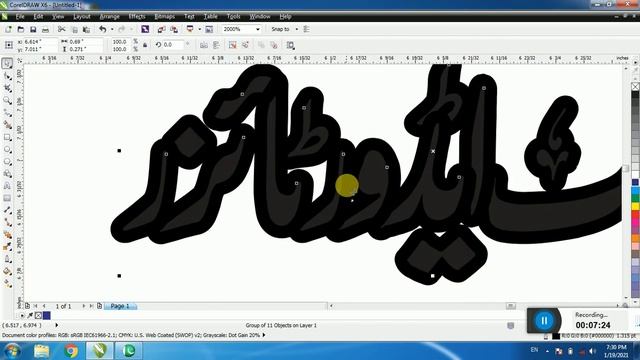Create a new document with the New icon
Image resolution: width=640 pixels, height=360 pixels.
pyautogui.click(x=8, y=29)
